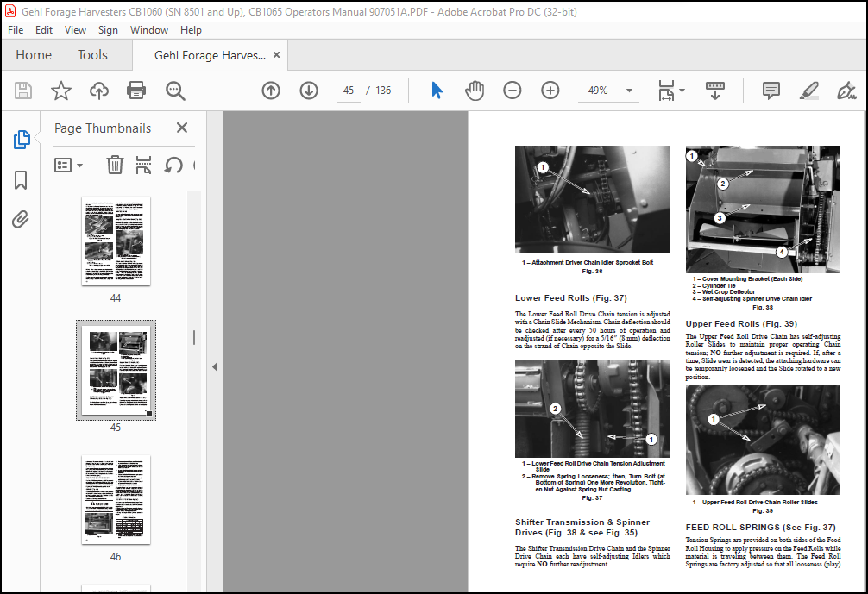This screenshot has height=594, width=868.
Task: Open the Window menu
Action: 149,30
